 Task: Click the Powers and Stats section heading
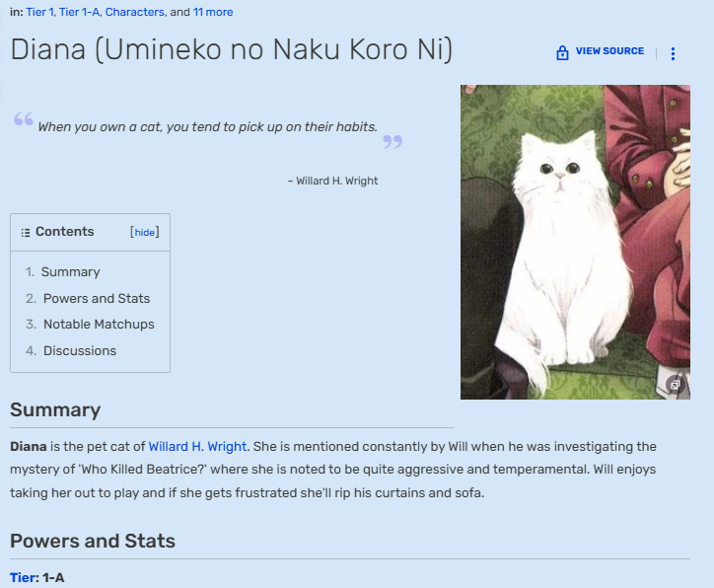coord(93,541)
